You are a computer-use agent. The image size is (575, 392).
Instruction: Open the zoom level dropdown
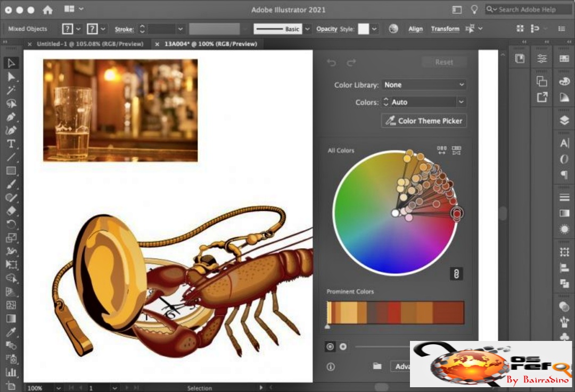coord(59,388)
